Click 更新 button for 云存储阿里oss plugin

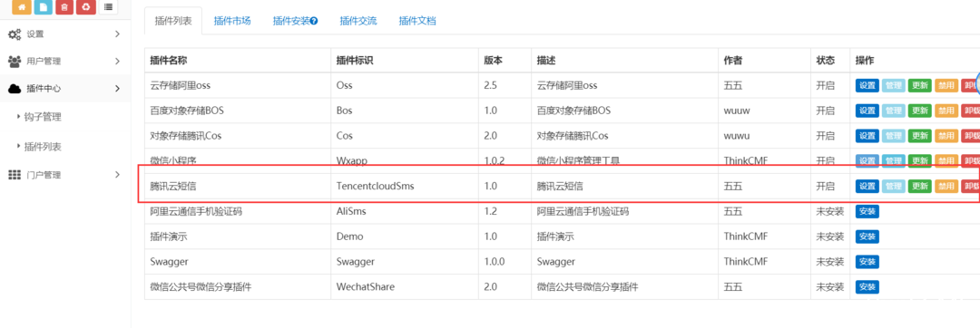click(x=920, y=85)
